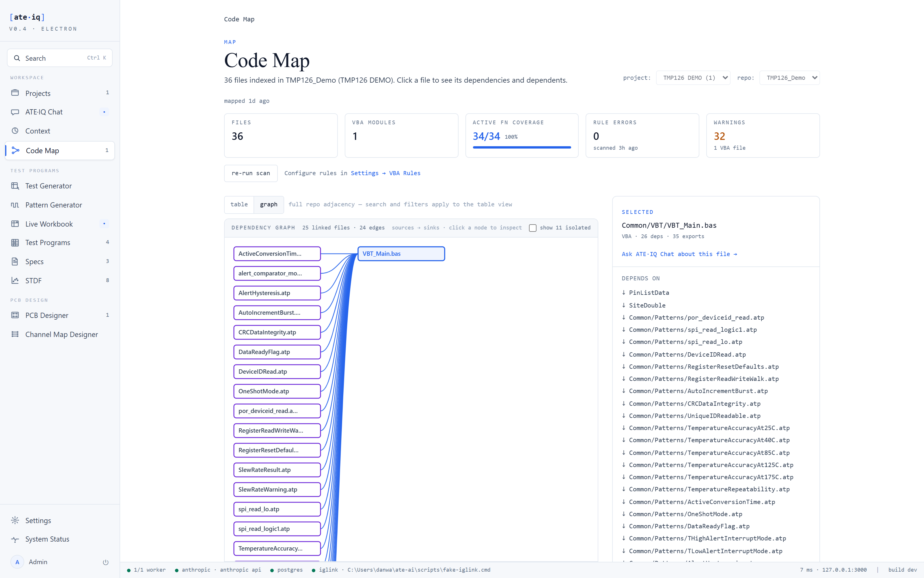Select the spi_read_lo.atp graph node

[277, 509]
